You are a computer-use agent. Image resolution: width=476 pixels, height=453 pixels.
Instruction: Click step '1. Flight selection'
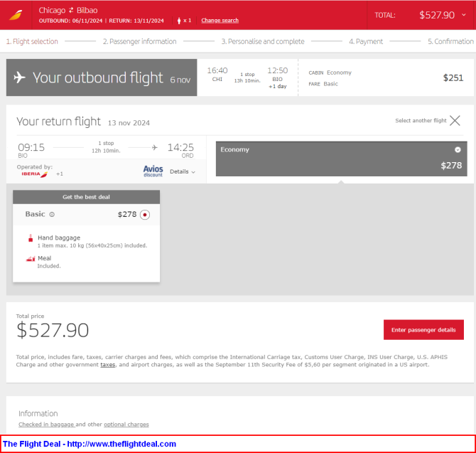click(32, 41)
